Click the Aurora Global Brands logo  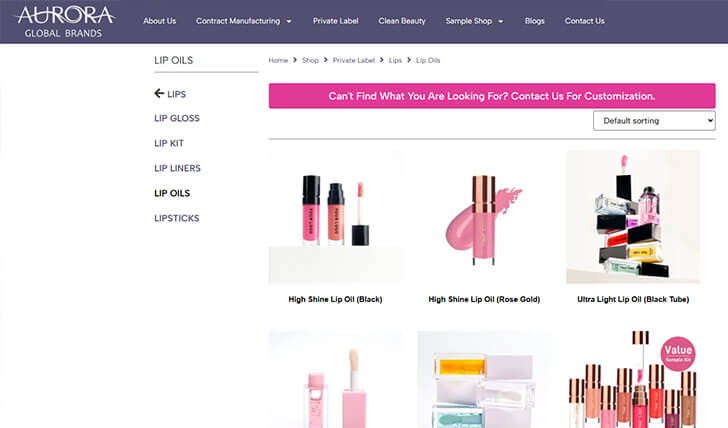(x=65, y=21)
